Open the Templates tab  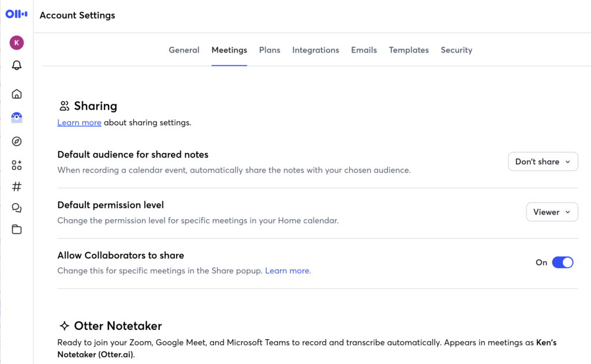(x=409, y=50)
